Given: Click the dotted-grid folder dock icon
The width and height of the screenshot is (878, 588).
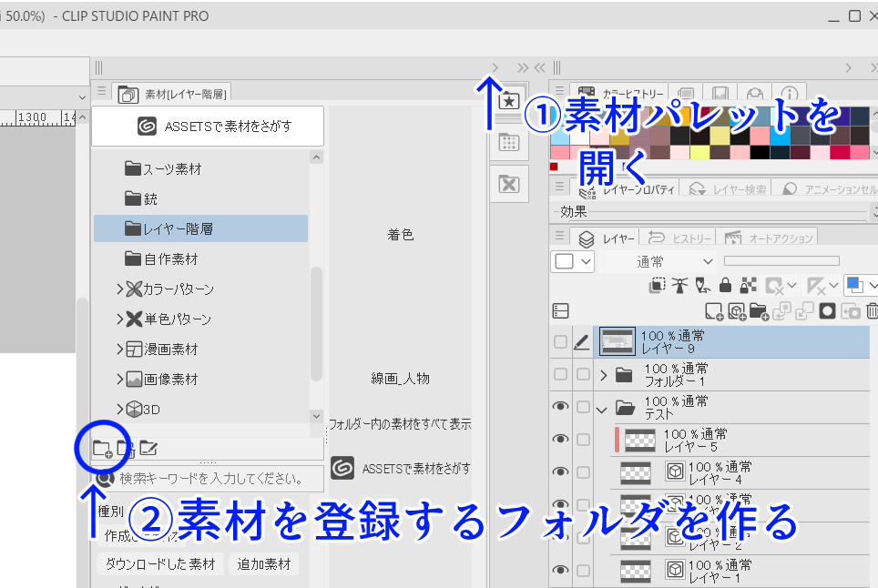Looking at the screenshot, I should (508, 143).
